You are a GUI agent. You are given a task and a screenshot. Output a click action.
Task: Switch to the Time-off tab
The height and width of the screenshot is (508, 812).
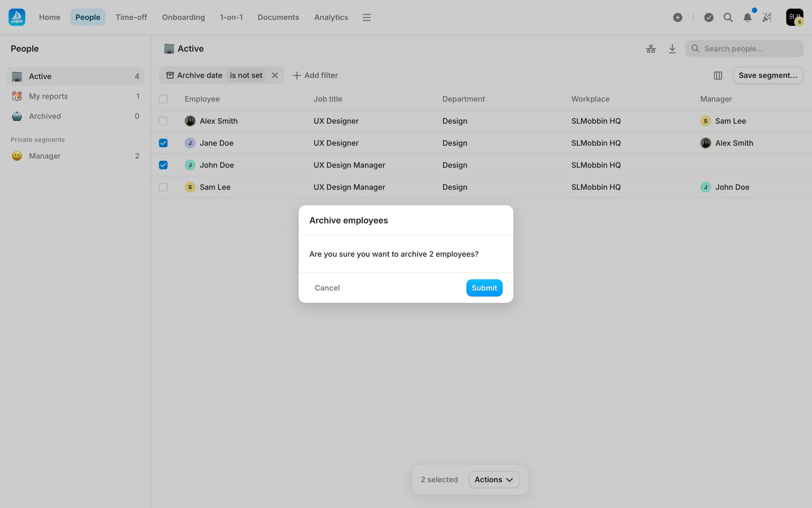tap(131, 17)
